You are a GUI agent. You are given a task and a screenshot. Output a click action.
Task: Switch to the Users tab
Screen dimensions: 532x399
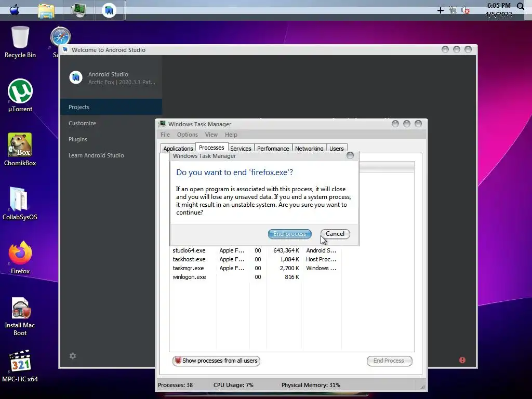pos(337,148)
